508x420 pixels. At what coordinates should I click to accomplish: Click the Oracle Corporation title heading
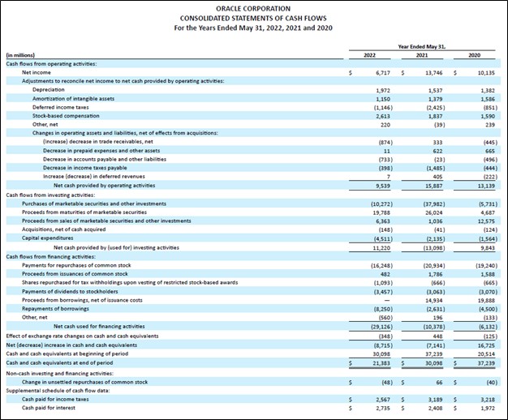coord(252,9)
